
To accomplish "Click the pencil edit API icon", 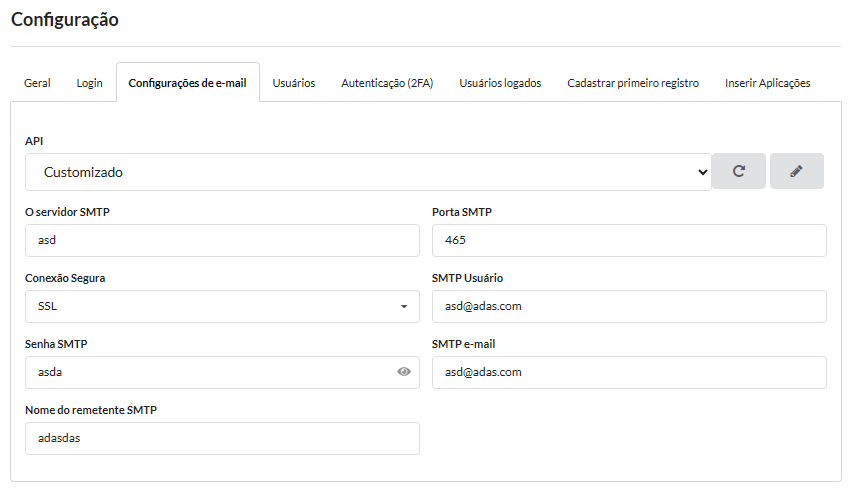I will pyautogui.click(x=796, y=171).
